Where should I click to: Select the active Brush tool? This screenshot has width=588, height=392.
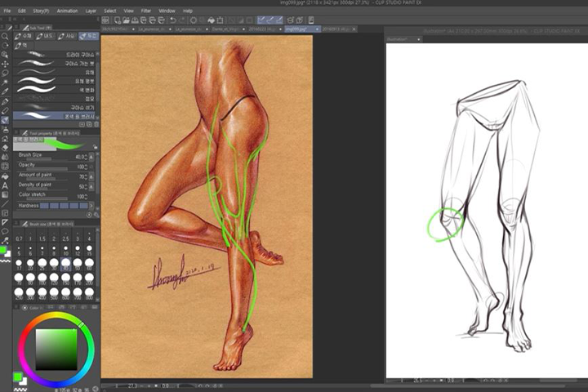5,120
